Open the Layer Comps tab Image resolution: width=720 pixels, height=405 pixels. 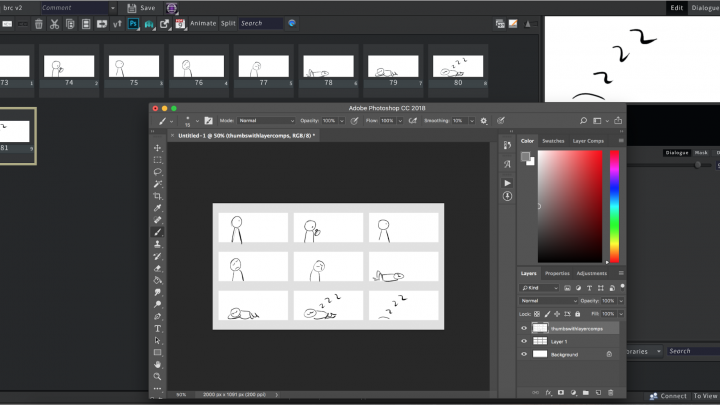(x=586, y=141)
